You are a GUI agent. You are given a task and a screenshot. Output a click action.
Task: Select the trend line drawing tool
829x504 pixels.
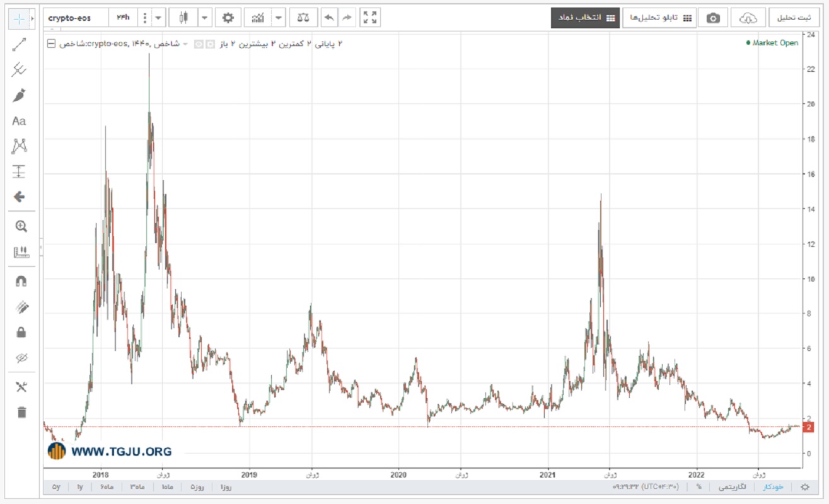tap(20, 45)
